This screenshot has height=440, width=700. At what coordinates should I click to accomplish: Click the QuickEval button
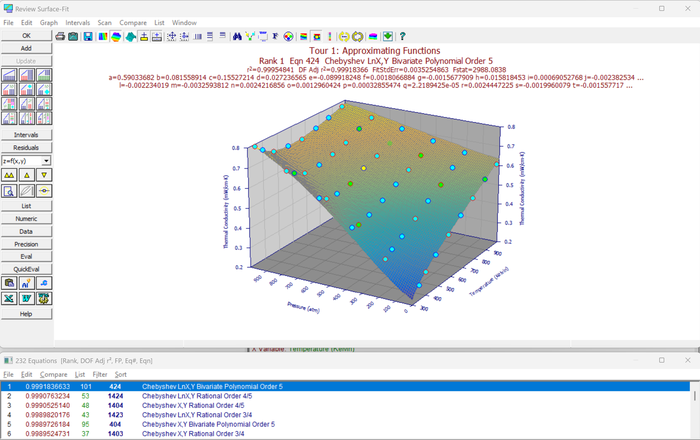click(x=26, y=269)
